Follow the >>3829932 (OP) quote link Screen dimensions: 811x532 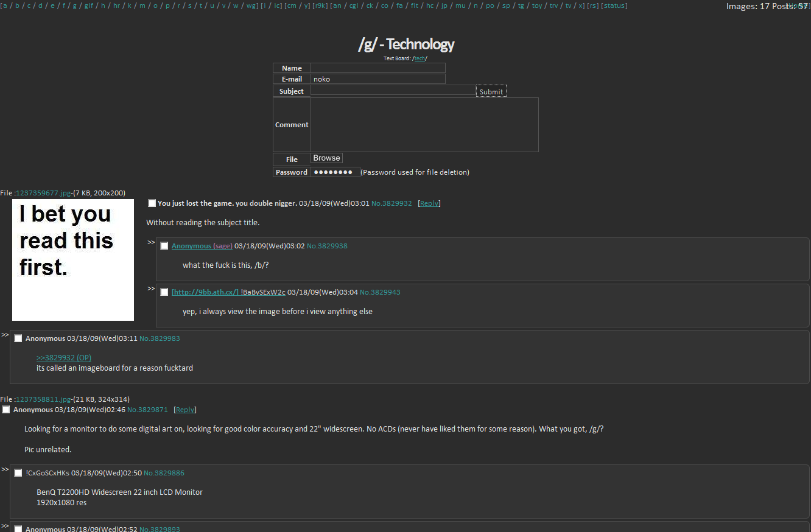click(x=64, y=358)
